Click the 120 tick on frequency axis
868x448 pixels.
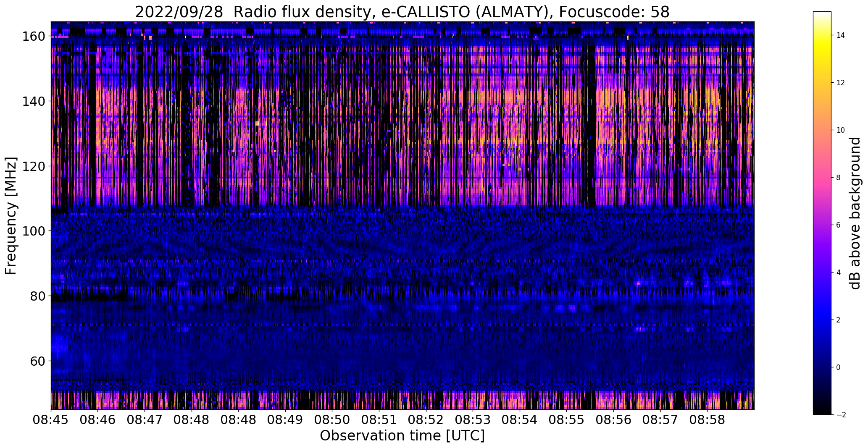coord(34,166)
